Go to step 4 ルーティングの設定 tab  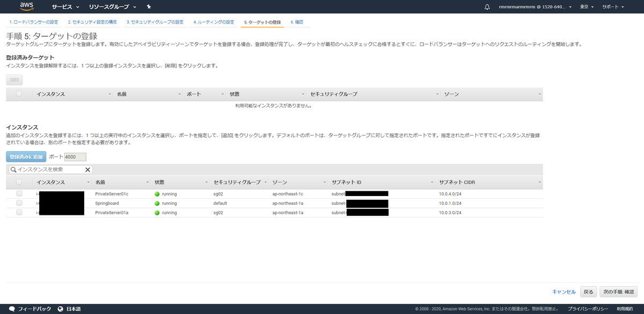point(214,22)
